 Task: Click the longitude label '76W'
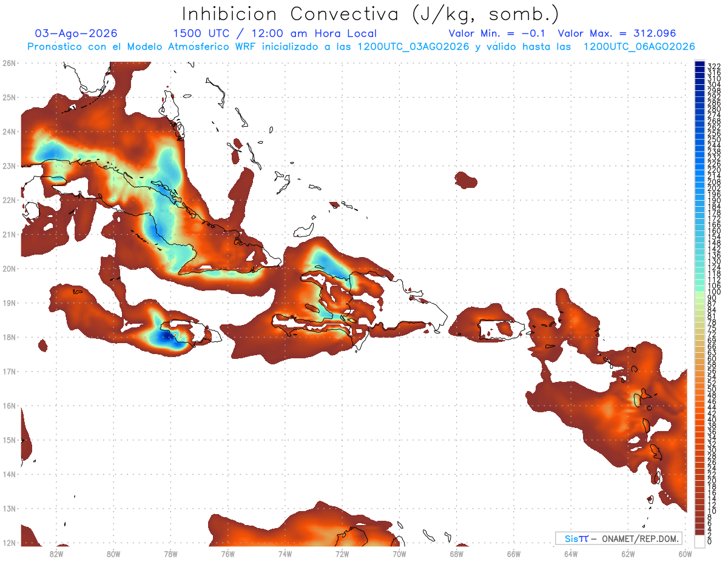pyautogui.click(x=228, y=554)
